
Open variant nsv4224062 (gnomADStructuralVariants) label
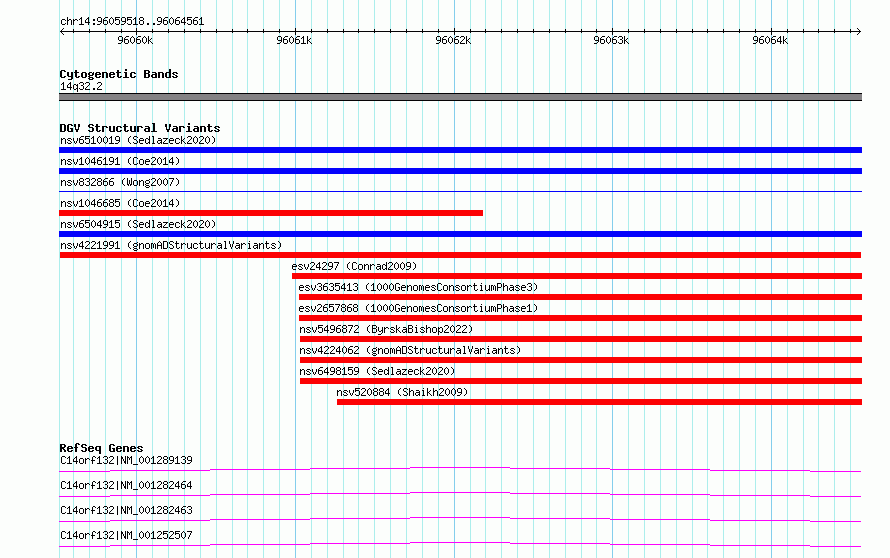410,350
